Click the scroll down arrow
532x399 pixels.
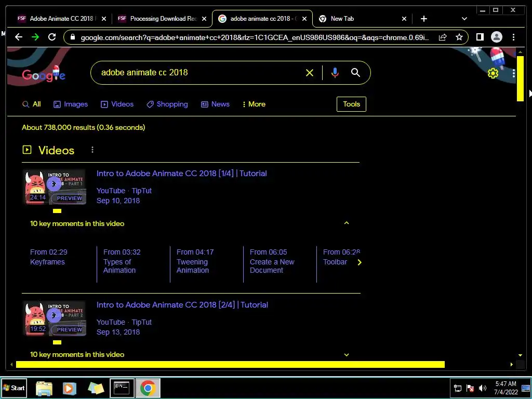coord(520,355)
